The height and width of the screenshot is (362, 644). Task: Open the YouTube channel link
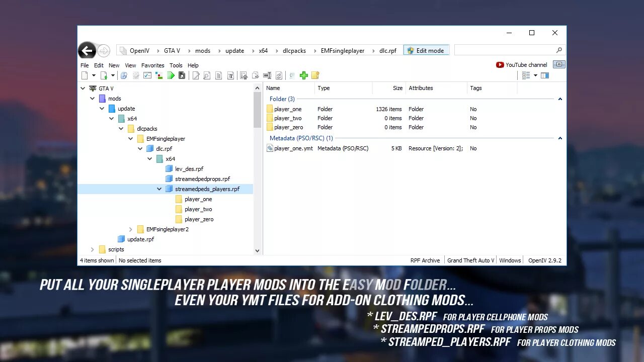[x=522, y=65]
